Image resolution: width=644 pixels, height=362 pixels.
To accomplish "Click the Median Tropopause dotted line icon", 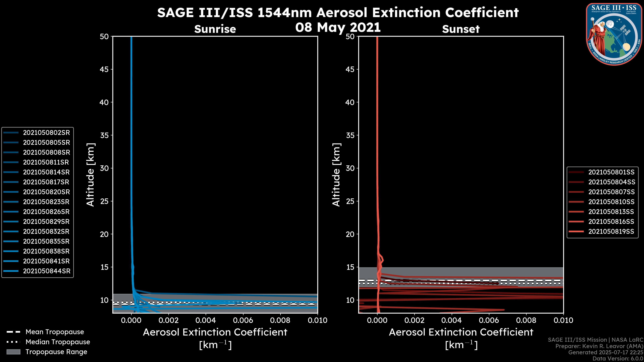I will 13,342.
